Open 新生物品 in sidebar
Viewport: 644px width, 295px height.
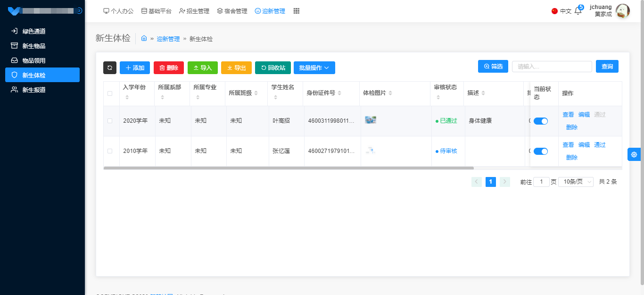42,46
